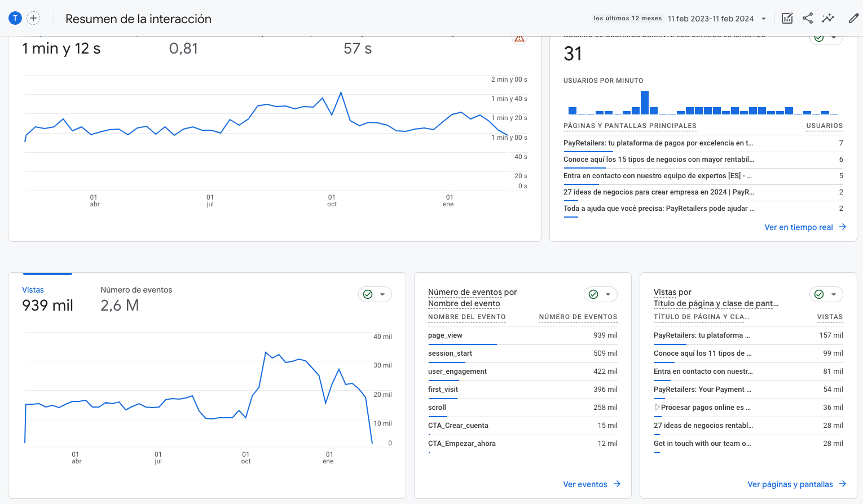863x504 pixels.
Task: Click the share report icon
Action: tap(808, 18)
